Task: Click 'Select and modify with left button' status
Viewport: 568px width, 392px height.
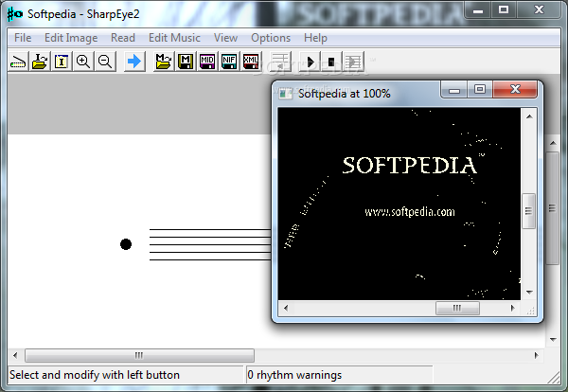Action: (x=95, y=375)
